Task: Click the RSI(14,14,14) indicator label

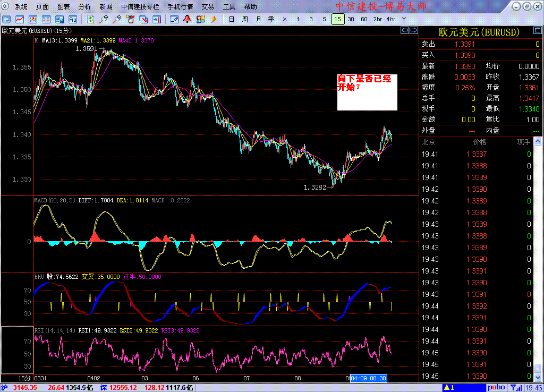Action: click(x=55, y=330)
